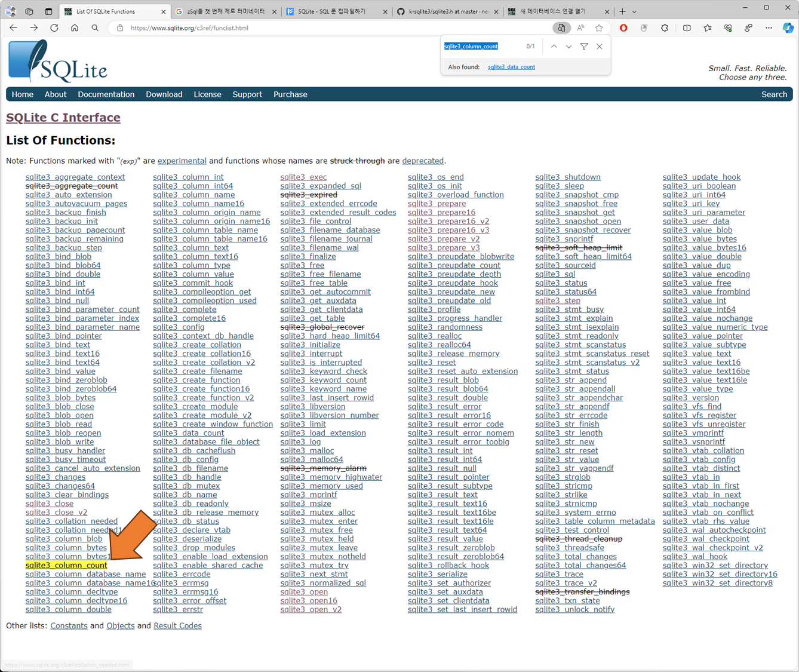Open the sqlite3_step link
The image size is (799, 672).
558,300
